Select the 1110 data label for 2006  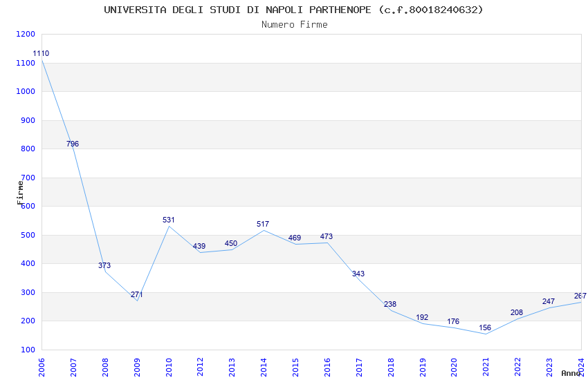pos(41,53)
